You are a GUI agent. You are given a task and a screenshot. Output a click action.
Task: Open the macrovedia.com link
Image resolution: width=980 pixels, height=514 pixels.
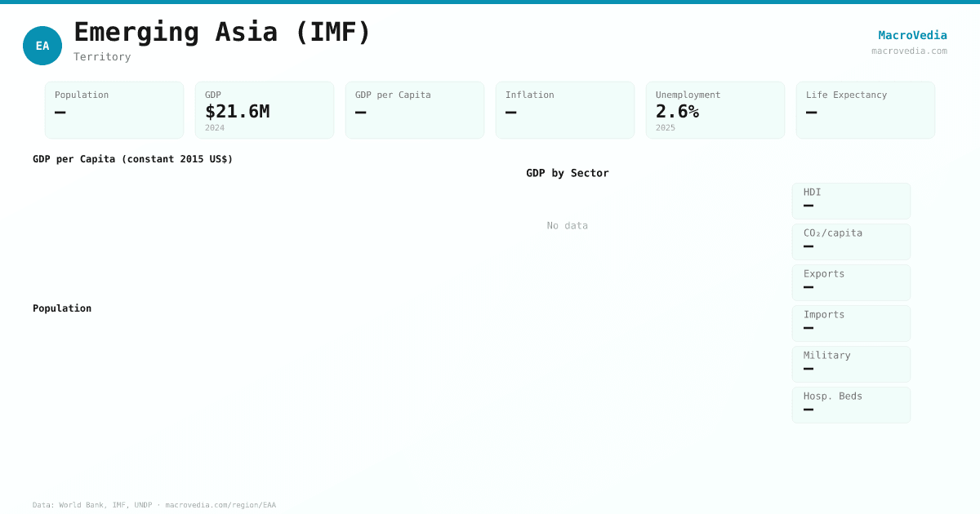click(x=908, y=51)
